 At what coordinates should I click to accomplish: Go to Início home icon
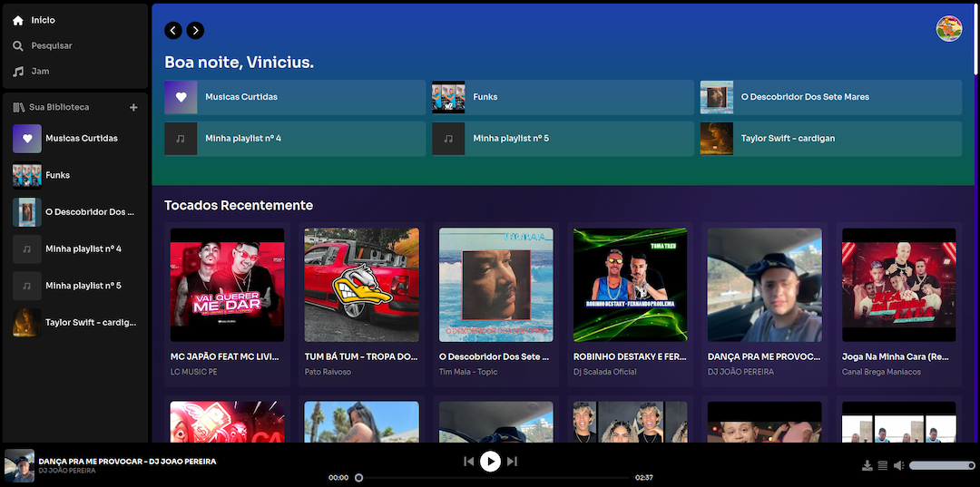pyautogui.click(x=18, y=21)
